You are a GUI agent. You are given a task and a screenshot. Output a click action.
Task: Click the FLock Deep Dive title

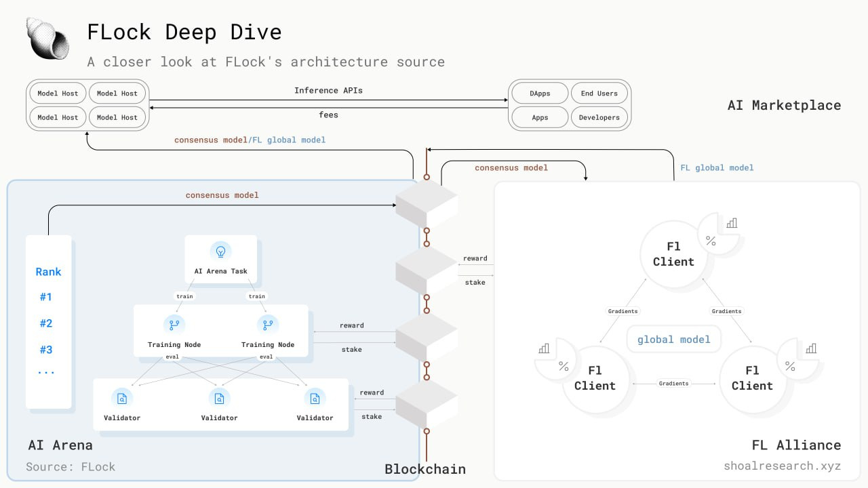[184, 32]
